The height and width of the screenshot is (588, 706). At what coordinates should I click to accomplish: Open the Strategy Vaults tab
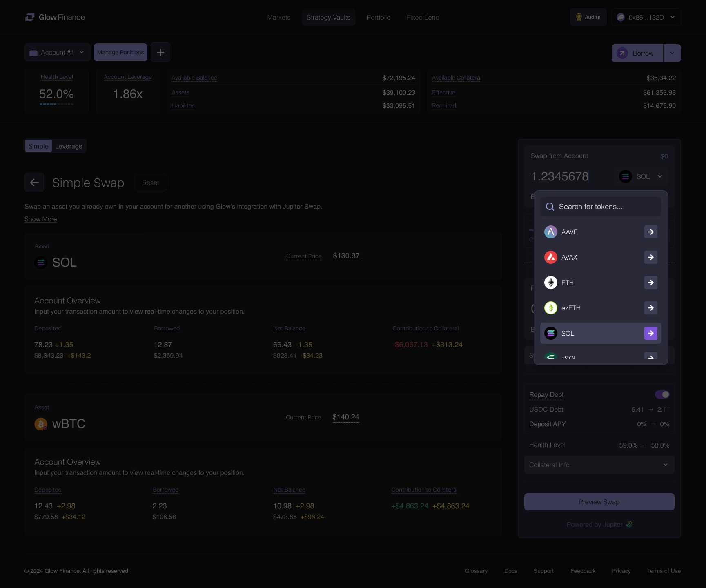[328, 17]
